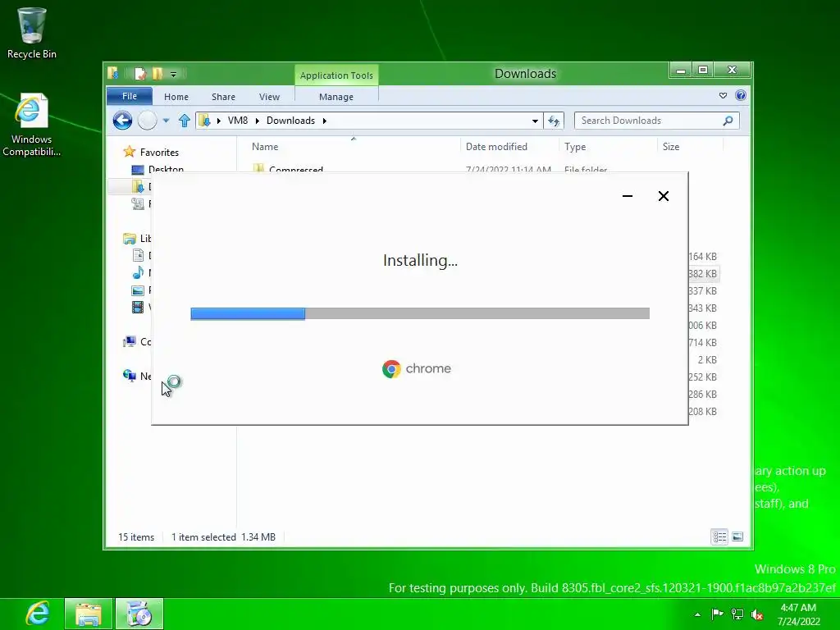
Task: Expand VM8 breadcrumb arrow
Action: coord(257,121)
